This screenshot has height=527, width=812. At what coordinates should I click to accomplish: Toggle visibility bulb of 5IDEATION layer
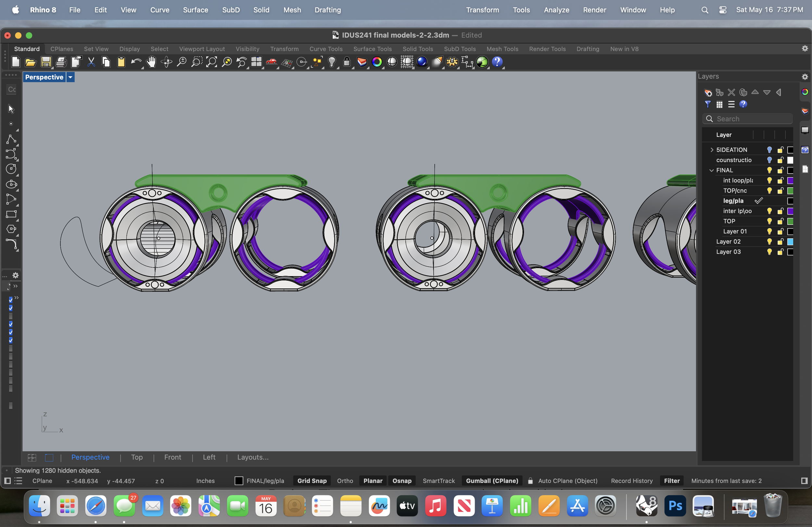769,150
